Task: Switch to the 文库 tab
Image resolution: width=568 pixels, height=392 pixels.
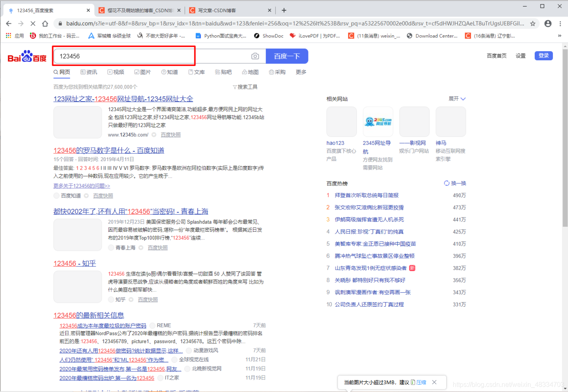Action: pyautogui.click(x=197, y=72)
